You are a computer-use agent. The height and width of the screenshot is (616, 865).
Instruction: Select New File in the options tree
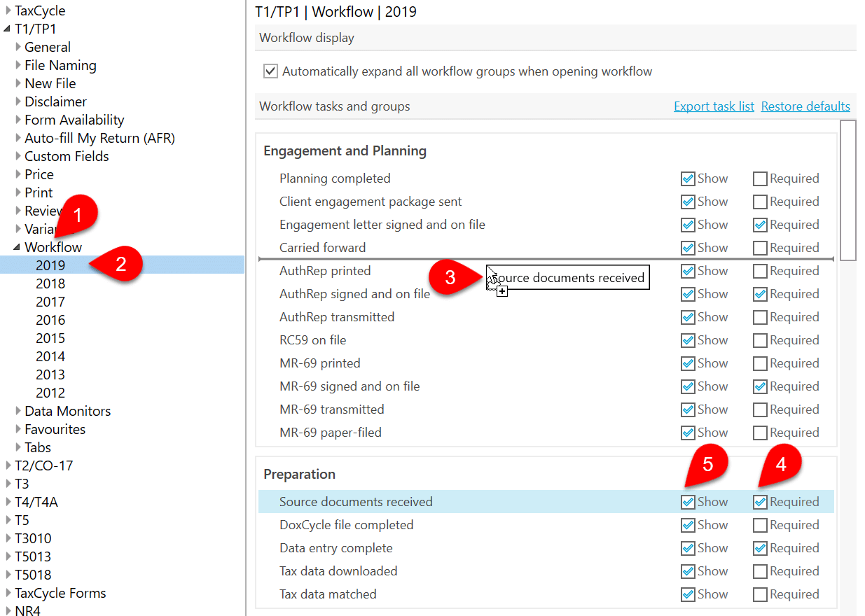coord(50,83)
